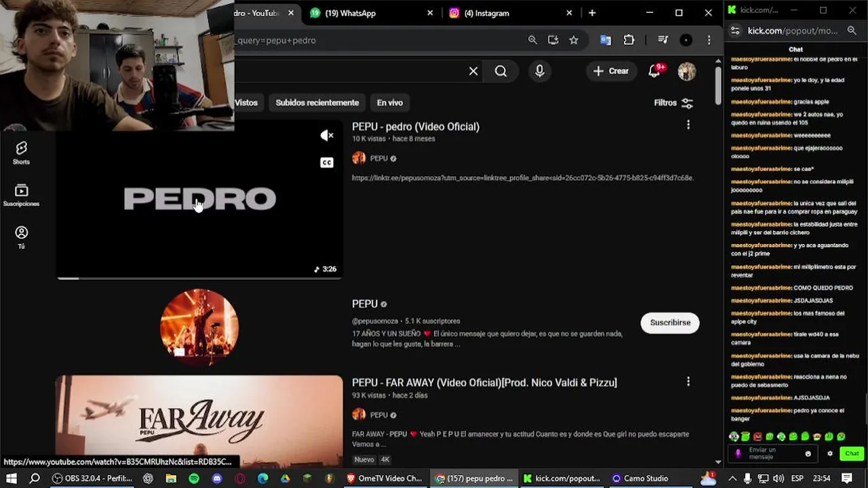Open Windows taskbar search

coord(35,479)
